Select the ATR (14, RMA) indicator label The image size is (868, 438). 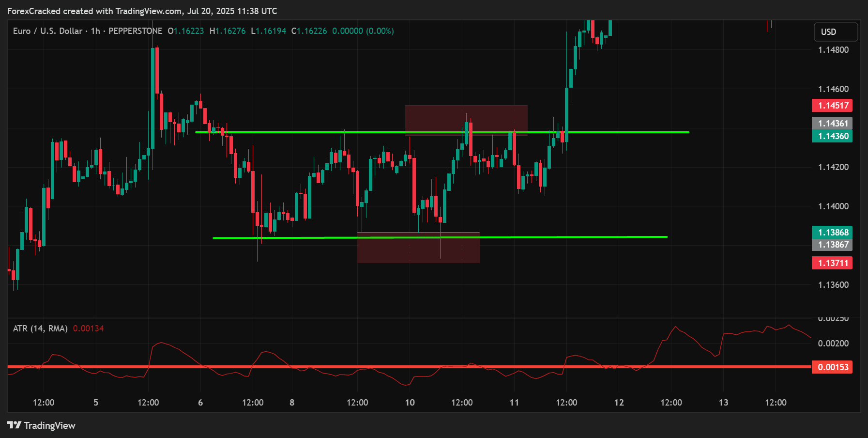(x=40, y=328)
